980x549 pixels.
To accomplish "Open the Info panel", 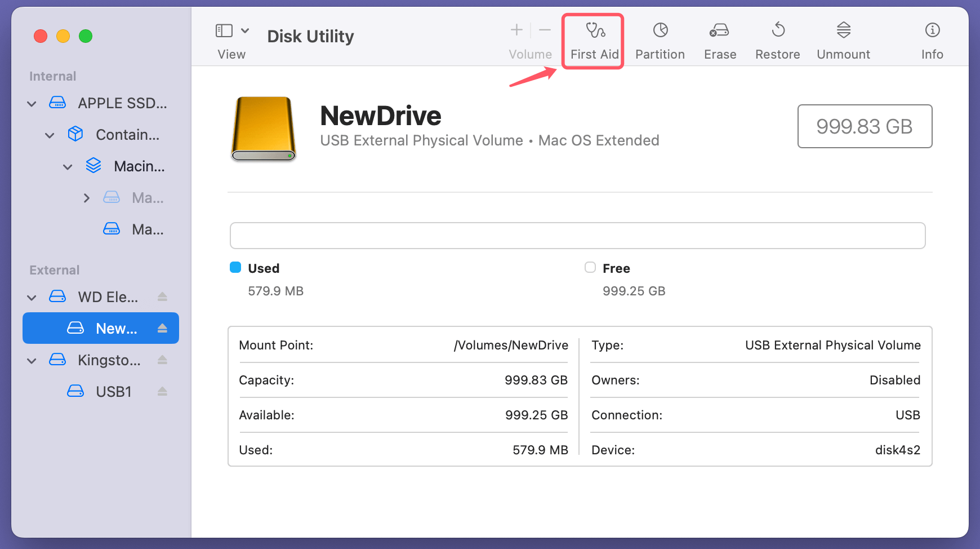I will coord(932,41).
